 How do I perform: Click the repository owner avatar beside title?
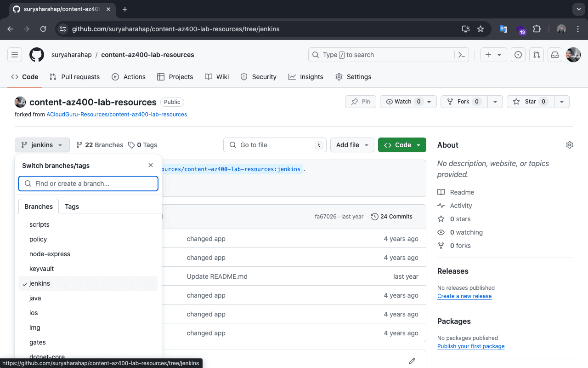coord(20,102)
